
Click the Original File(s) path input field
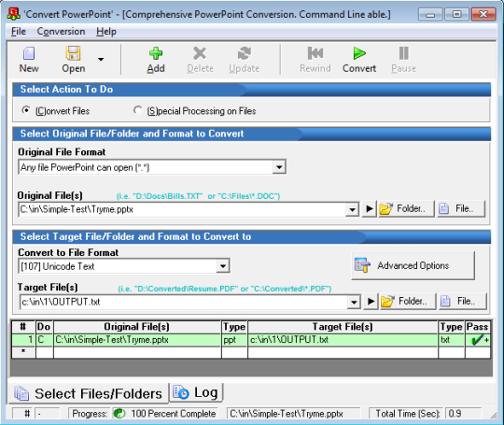click(182, 209)
